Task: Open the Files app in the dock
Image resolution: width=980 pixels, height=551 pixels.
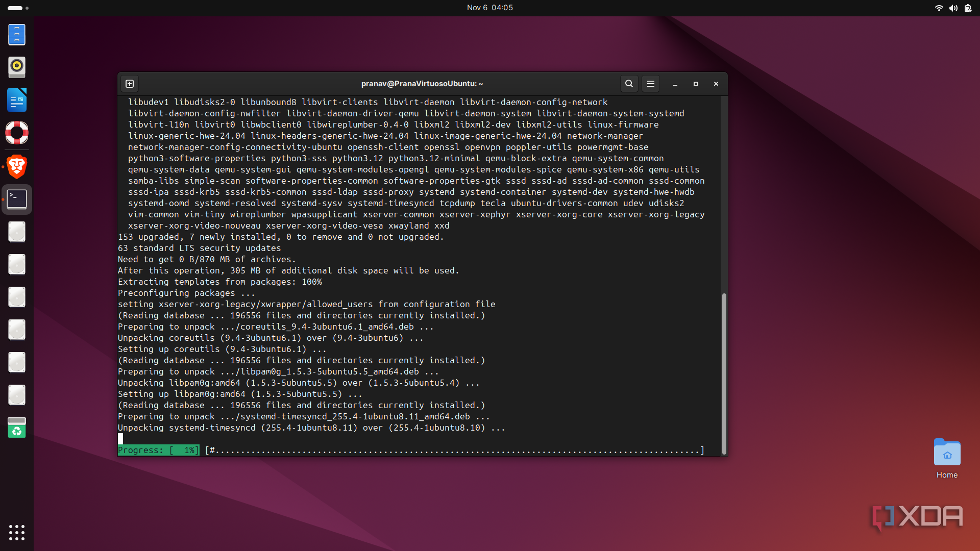Action: click(x=17, y=35)
